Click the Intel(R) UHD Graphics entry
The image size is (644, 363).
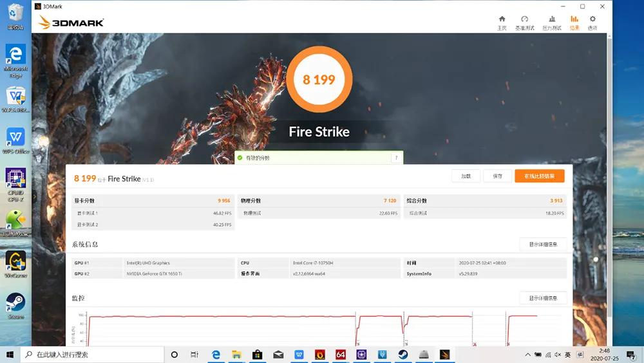point(148,263)
